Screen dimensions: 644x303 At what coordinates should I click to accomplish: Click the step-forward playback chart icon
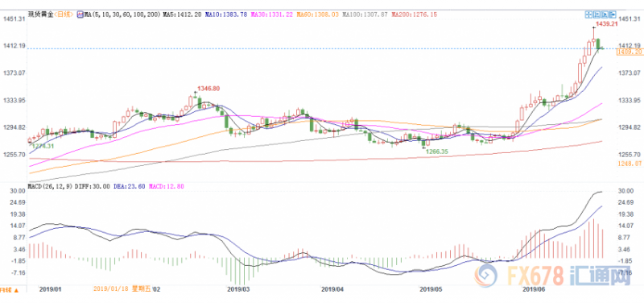pos(597,15)
